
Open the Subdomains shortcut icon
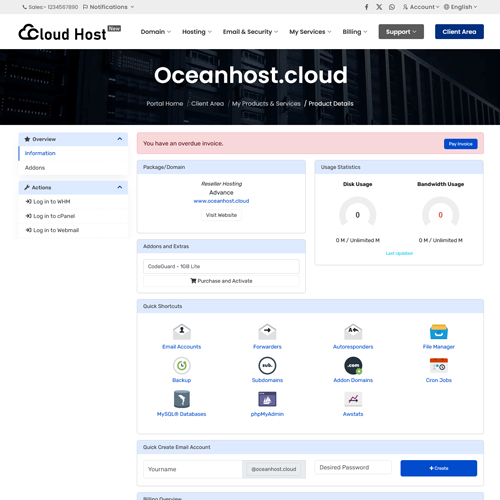click(x=267, y=365)
